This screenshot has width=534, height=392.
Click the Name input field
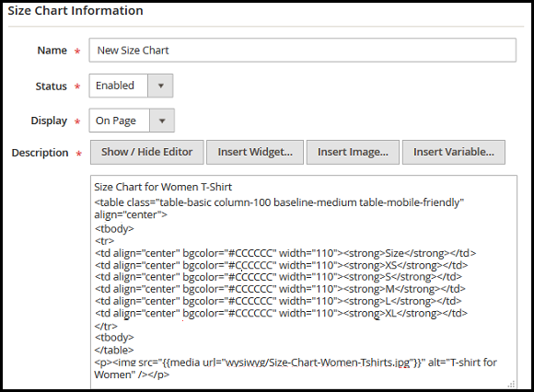tap(302, 51)
